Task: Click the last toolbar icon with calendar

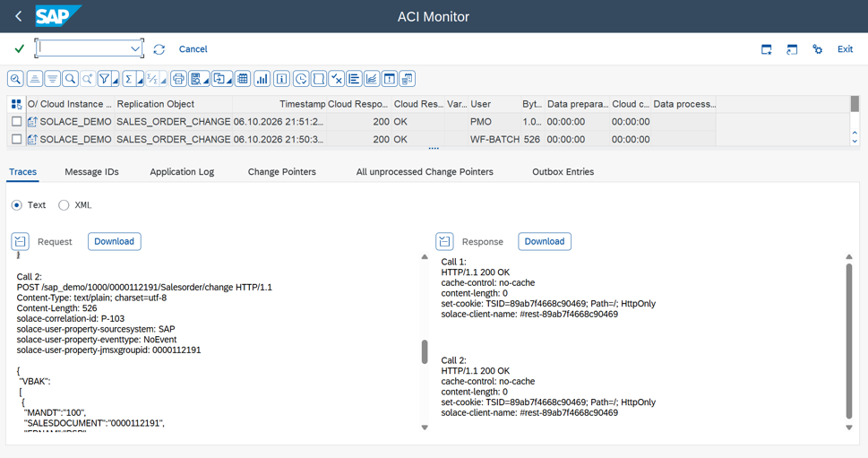Action: pyautogui.click(x=408, y=79)
